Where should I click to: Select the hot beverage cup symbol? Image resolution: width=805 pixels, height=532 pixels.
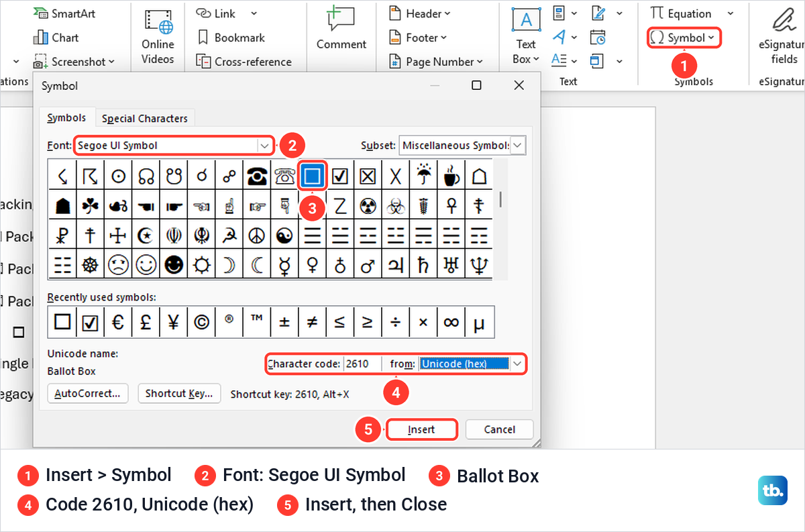(x=451, y=176)
